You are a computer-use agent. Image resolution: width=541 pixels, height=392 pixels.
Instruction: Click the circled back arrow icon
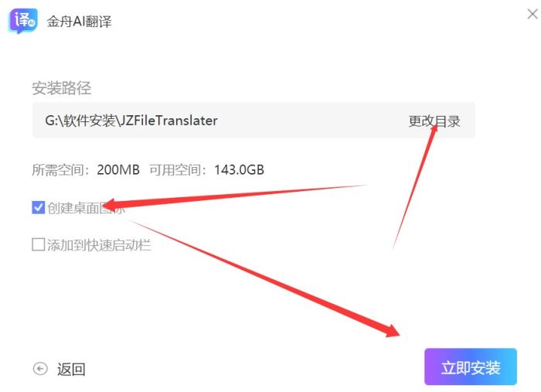[x=40, y=369]
